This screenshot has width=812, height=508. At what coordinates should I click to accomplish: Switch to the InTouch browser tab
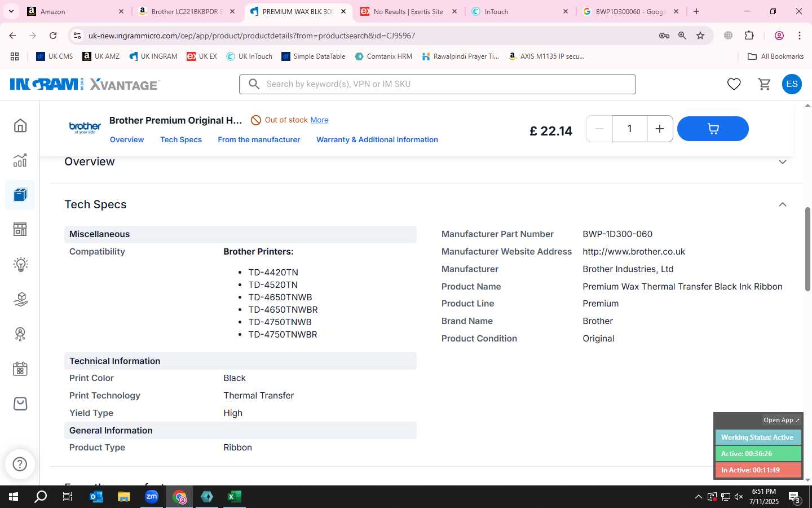tap(519, 11)
